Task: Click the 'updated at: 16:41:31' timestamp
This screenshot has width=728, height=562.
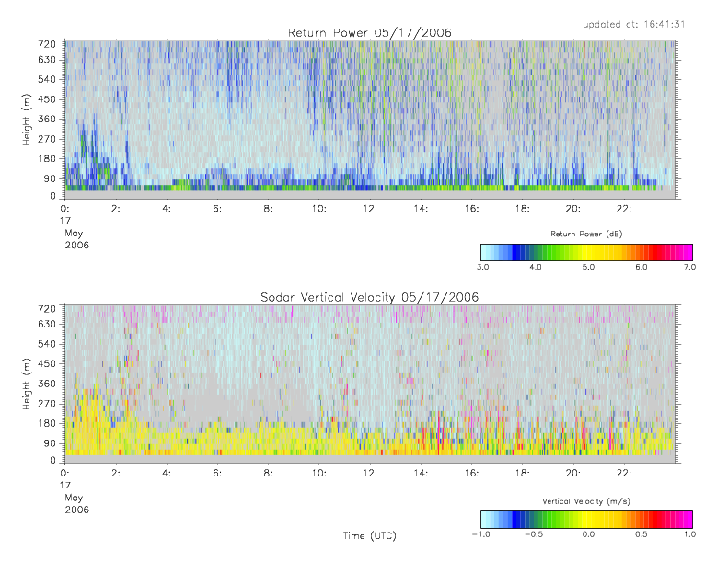Action: [x=634, y=24]
